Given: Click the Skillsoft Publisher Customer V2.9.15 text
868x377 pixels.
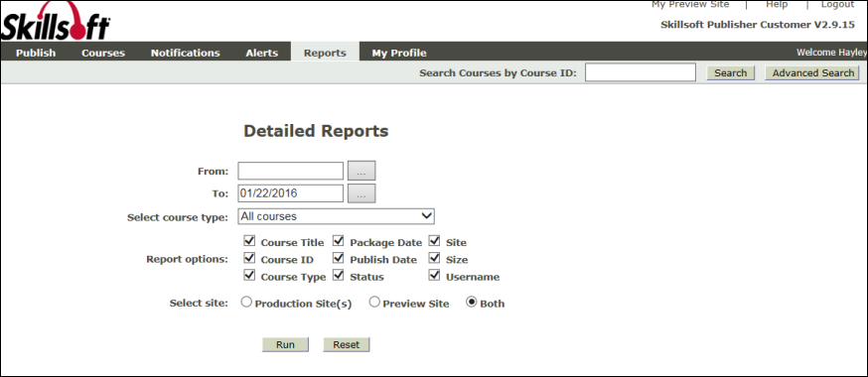Looking at the screenshot, I should [x=758, y=25].
